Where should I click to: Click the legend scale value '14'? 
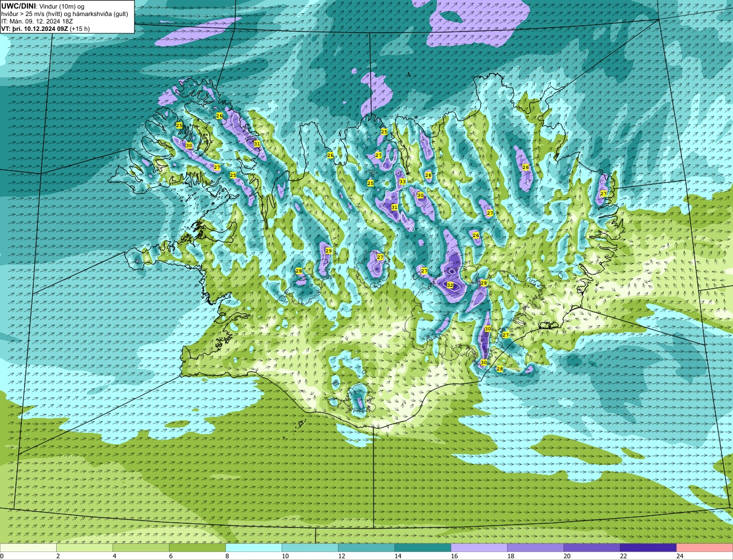point(398,556)
